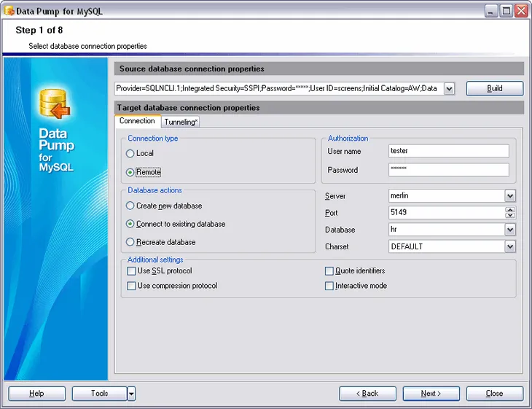
Task: Choose Create new database option
Action: [x=130, y=206]
